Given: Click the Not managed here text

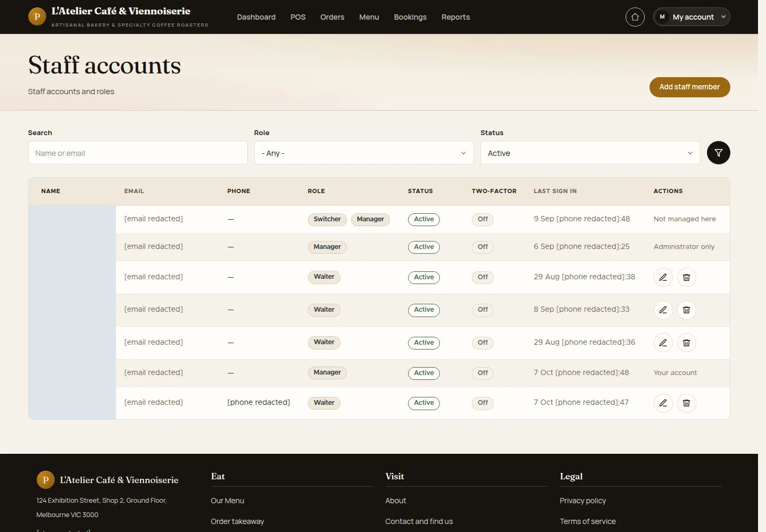Looking at the screenshot, I should pyautogui.click(x=685, y=219).
